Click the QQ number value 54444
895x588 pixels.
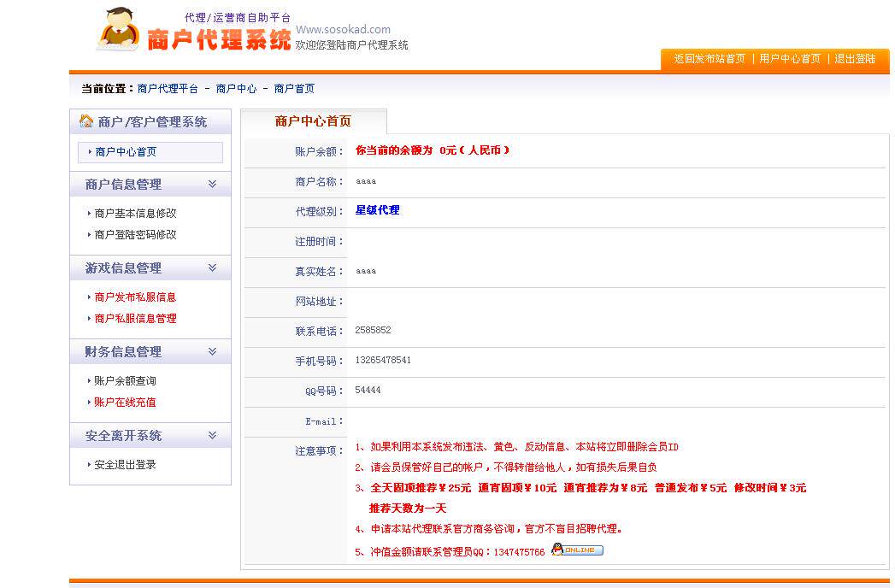coord(368,390)
